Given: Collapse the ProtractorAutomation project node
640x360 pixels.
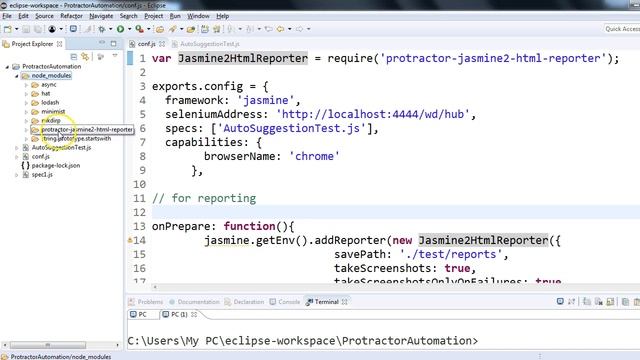Looking at the screenshot, I should point(7,67).
